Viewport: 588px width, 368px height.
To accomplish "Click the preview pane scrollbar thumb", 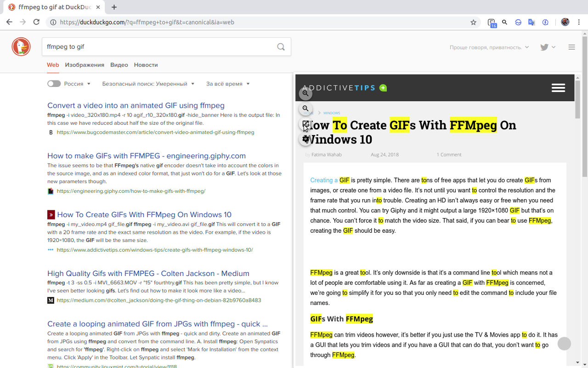I will tap(578, 99).
